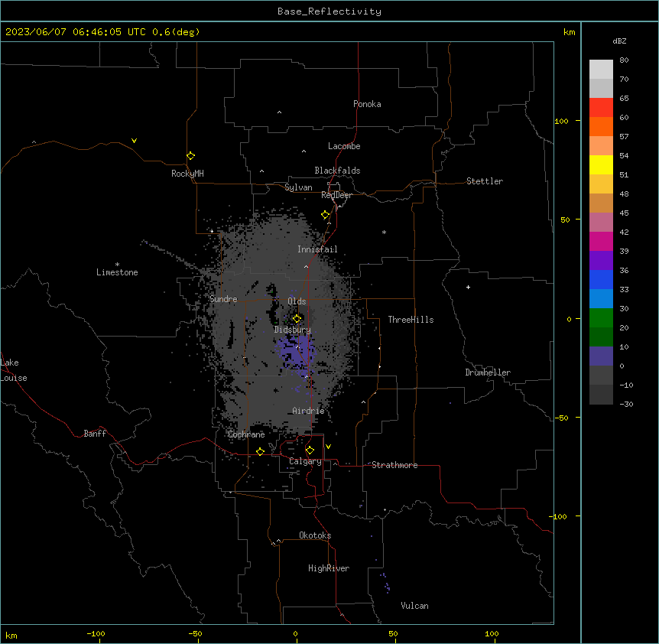This screenshot has height=644, width=659.
Task: Click the yellow V marker east of Calgary
Action: click(x=328, y=447)
